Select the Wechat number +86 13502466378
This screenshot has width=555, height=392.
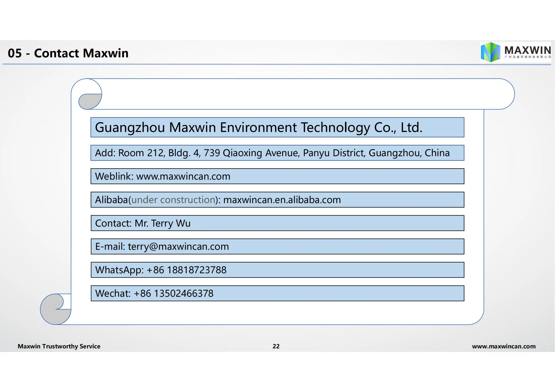[173, 293]
